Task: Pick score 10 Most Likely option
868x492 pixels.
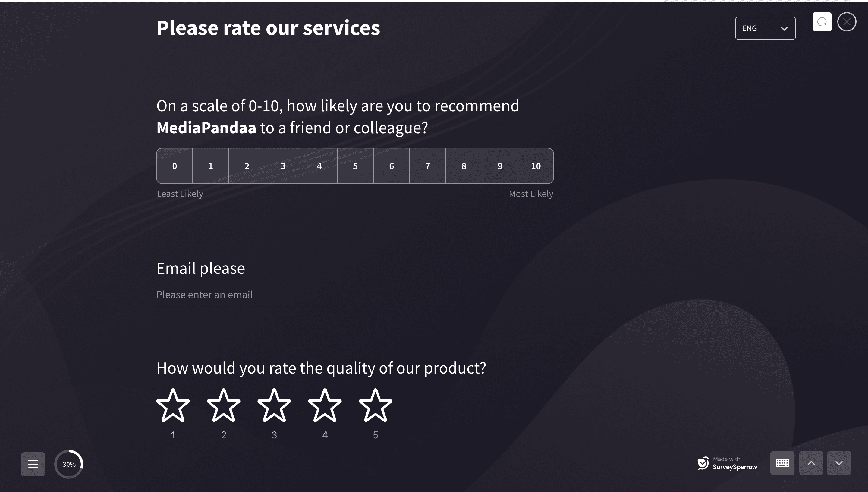Action: 536,166
